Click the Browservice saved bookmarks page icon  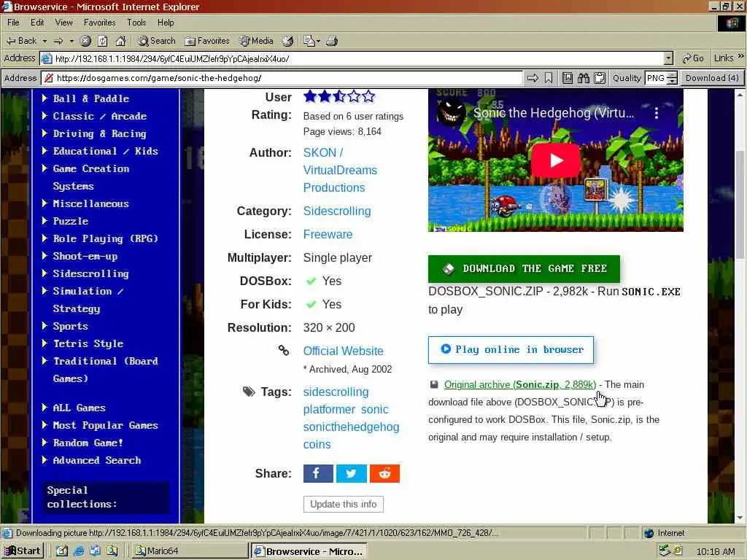[x=568, y=78]
